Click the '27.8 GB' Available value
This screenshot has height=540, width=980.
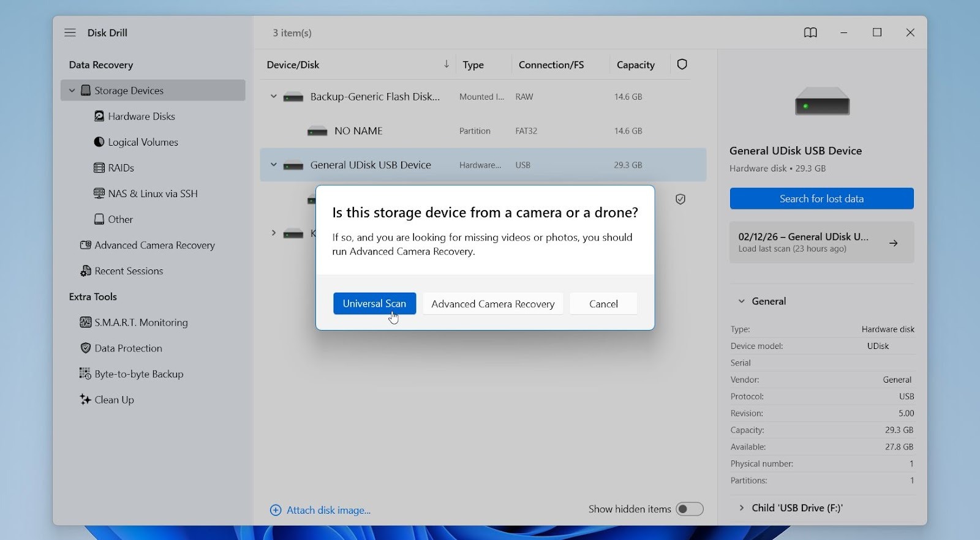[899, 447]
